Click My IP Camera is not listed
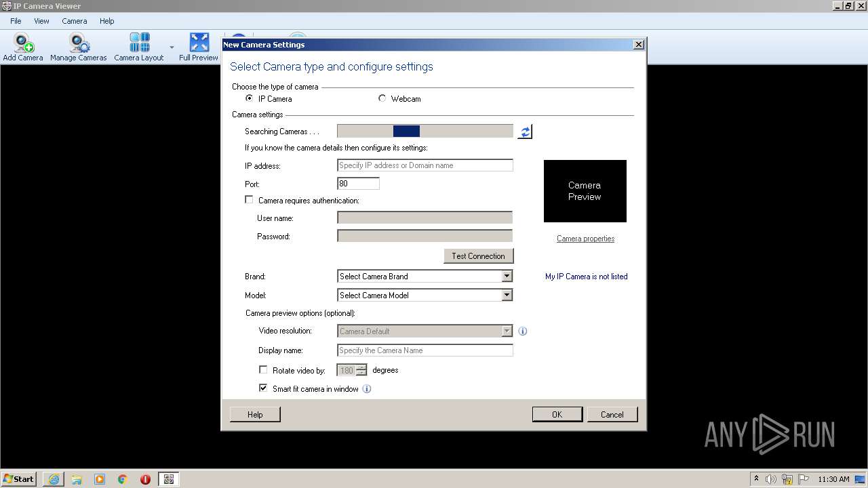The image size is (868, 488). click(x=587, y=277)
